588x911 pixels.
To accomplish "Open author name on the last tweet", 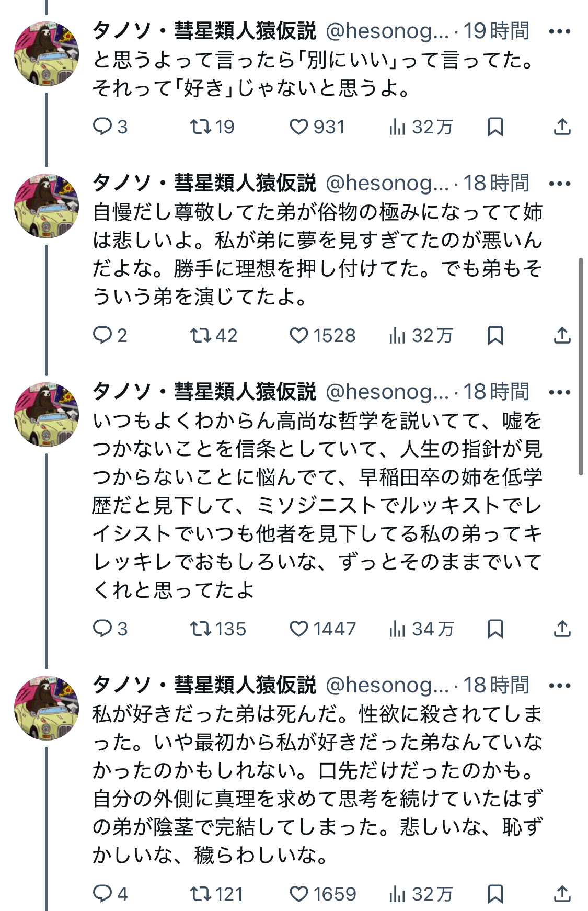I will coord(204,686).
